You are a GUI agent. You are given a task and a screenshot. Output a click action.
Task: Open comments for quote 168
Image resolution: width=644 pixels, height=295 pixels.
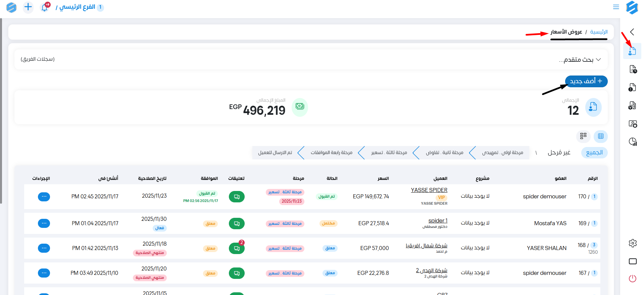(237, 248)
